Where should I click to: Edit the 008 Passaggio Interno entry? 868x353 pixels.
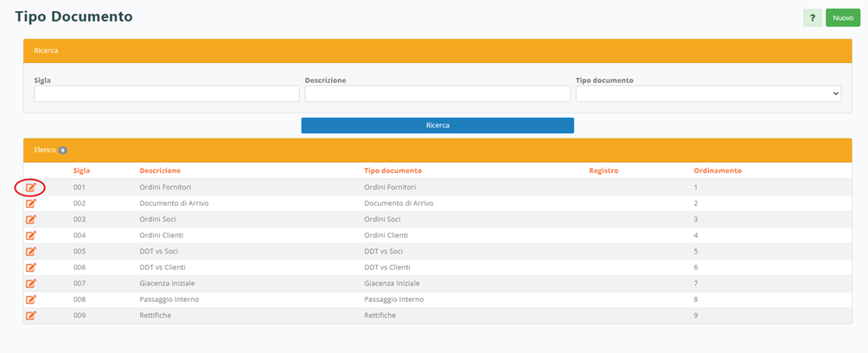tap(31, 299)
